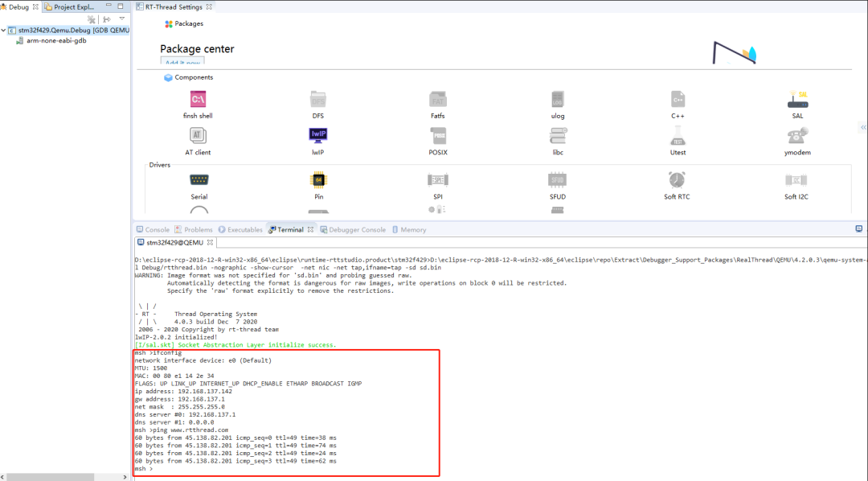The height and width of the screenshot is (481, 868).
Task: Select the Soft RTC driver icon
Action: 677,180
